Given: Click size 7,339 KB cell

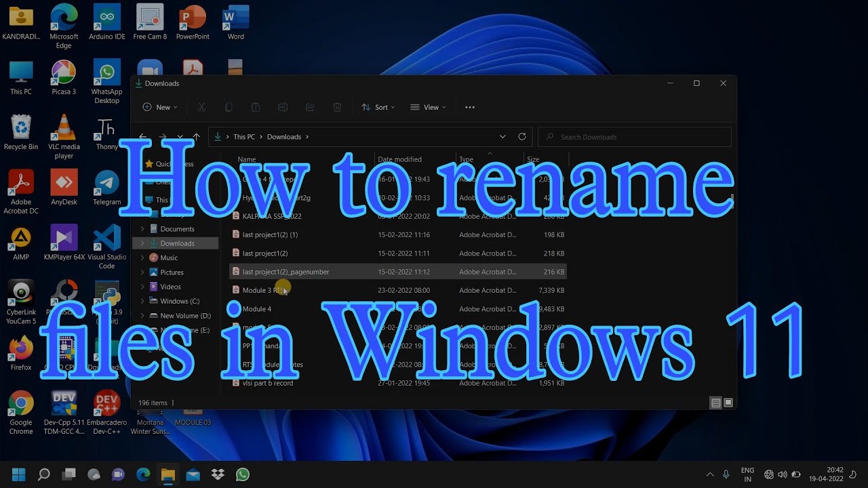Looking at the screenshot, I should [551, 290].
